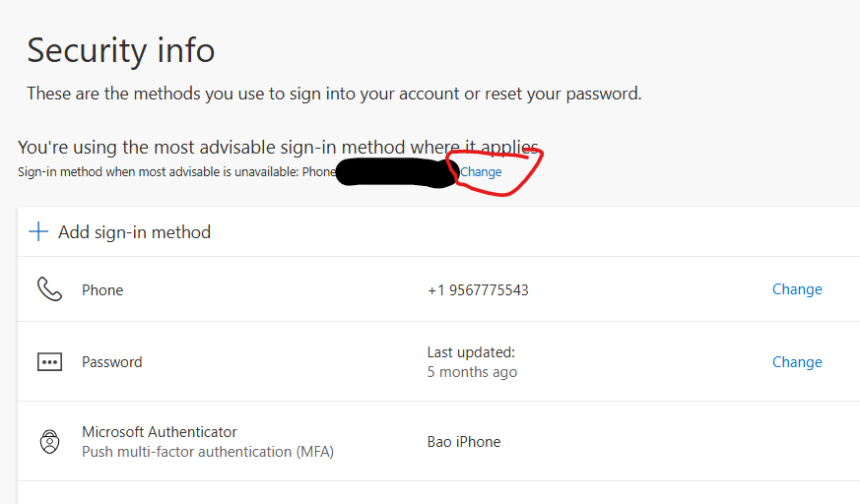The width and height of the screenshot is (860, 504).
Task: Select the Phone row label
Action: point(102,290)
